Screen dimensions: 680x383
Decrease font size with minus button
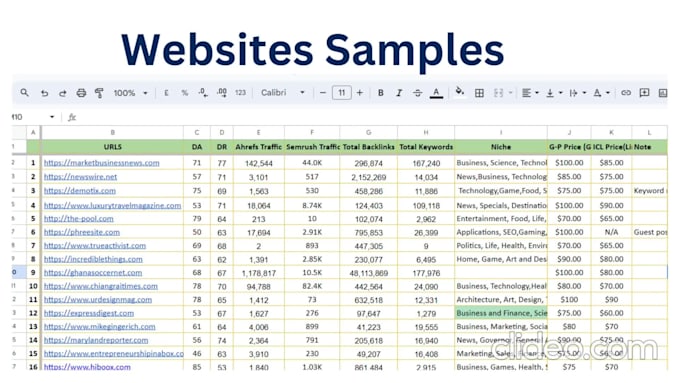323,93
